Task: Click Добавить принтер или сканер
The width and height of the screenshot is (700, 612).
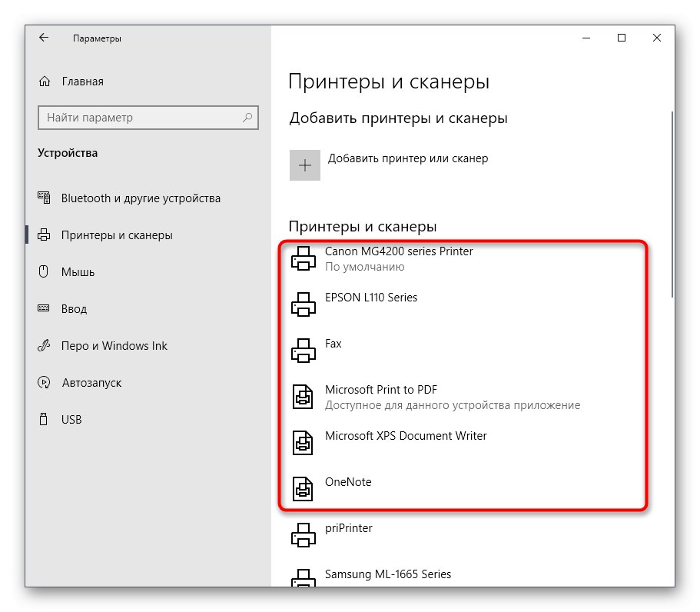Action: [x=408, y=158]
